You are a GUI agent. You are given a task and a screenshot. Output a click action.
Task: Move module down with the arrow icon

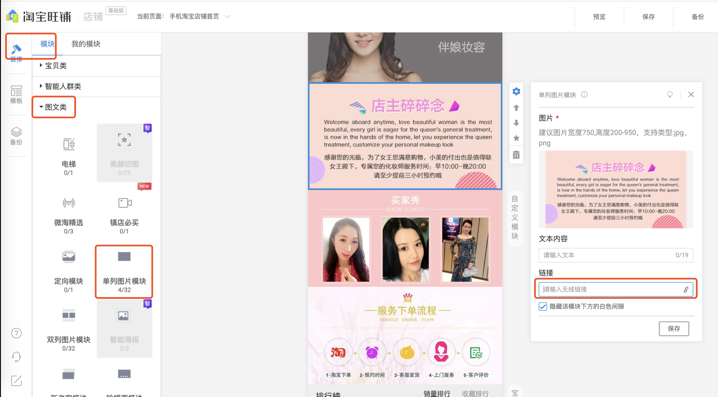(x=516, y=123)
